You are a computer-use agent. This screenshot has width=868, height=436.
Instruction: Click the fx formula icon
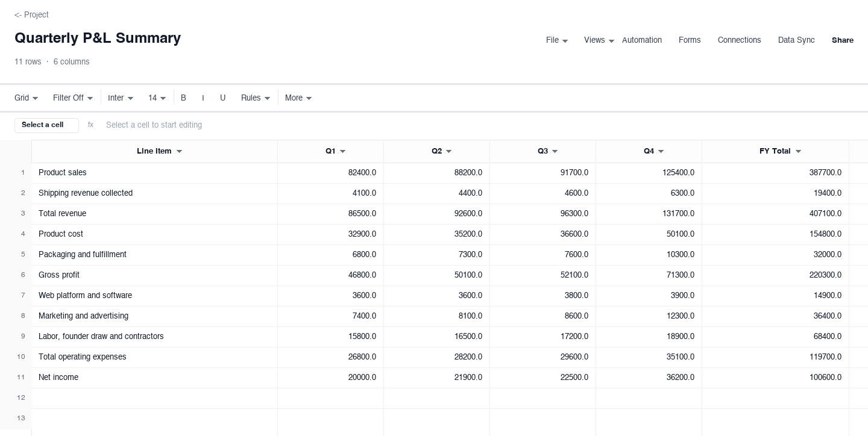pyautogui.click(x=90, y=125)
